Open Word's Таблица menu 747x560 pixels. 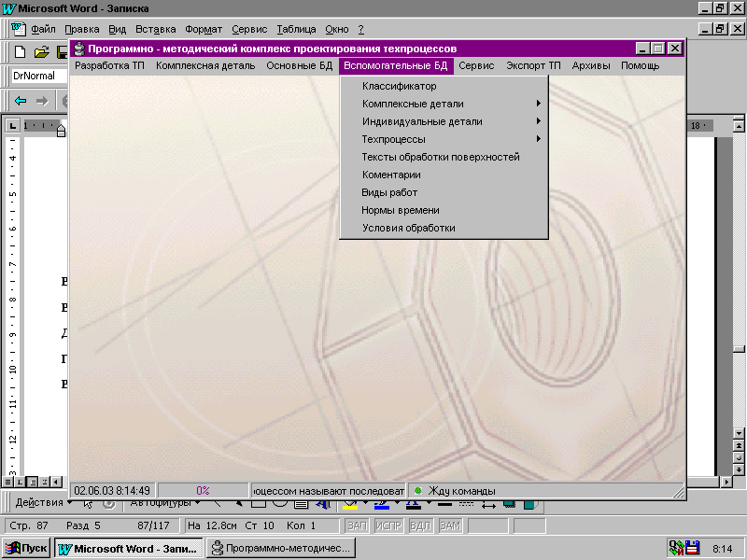(296, 30)
